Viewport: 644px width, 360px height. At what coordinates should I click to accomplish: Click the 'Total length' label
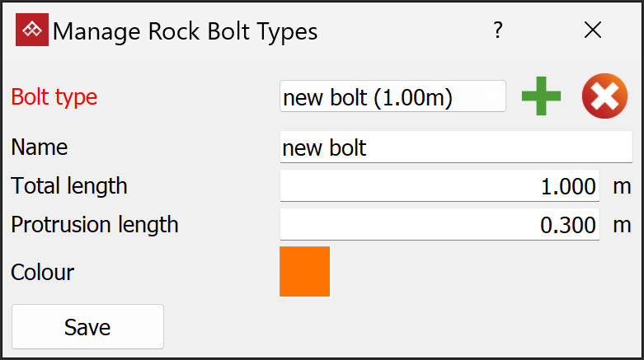click(69, 186)
